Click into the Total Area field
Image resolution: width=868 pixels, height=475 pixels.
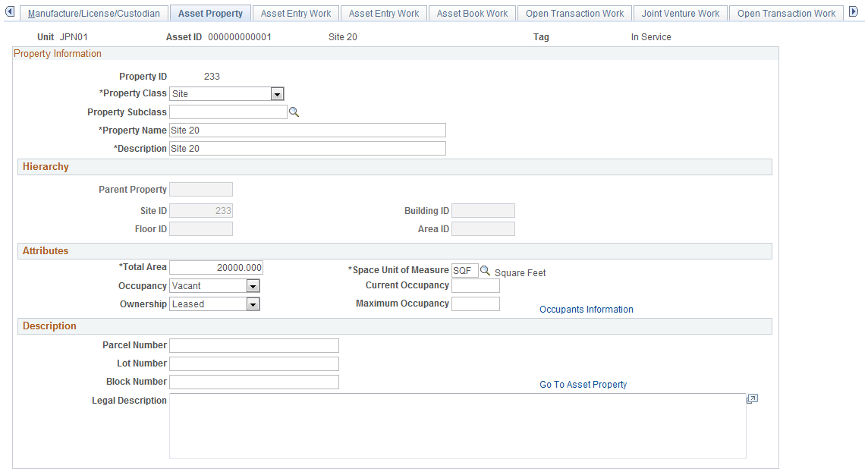pos(216,268)
